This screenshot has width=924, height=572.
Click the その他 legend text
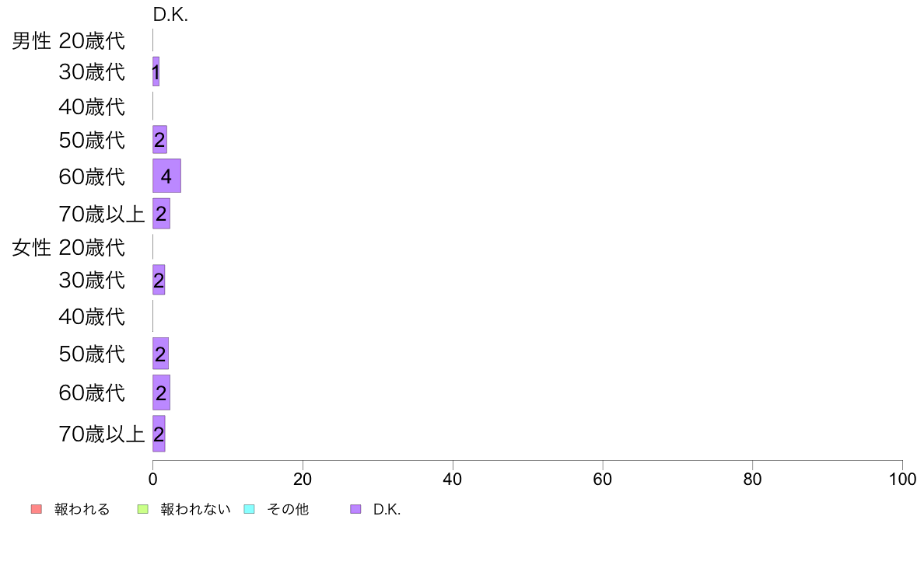(x=288, y=509)
